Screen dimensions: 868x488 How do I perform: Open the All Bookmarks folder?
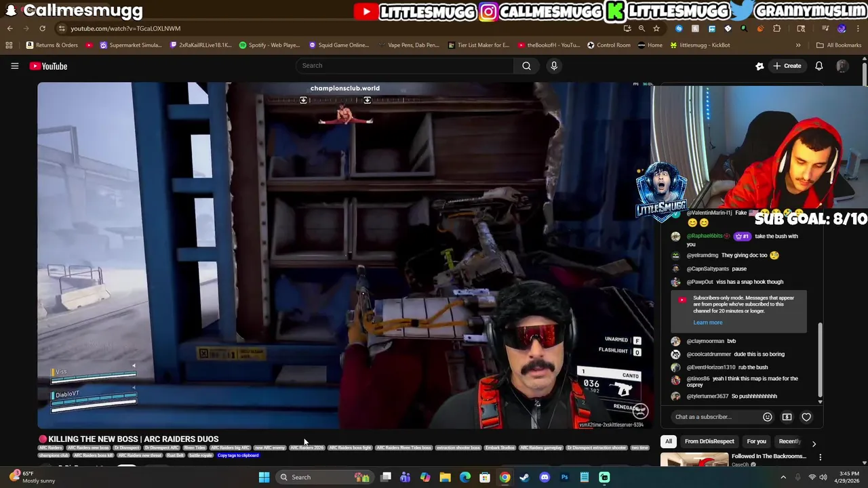(839, 45)
